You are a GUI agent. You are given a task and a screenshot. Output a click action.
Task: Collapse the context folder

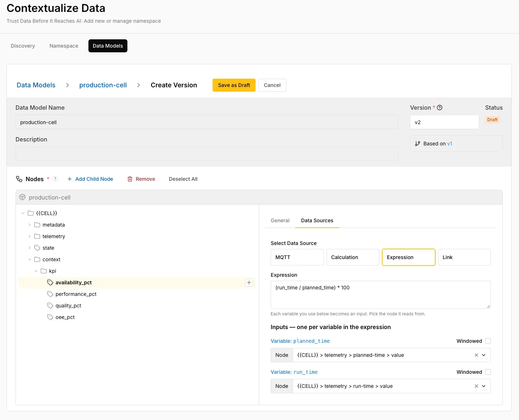[30, 259]
